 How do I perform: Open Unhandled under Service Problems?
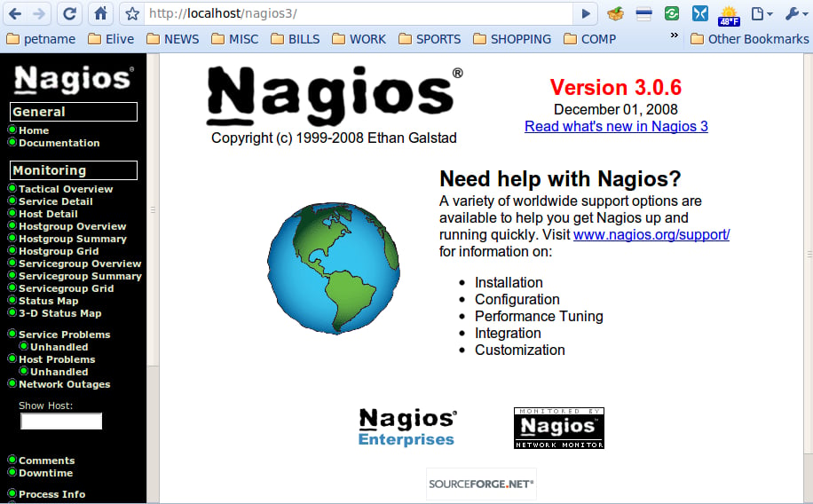(x=59, y=348)
